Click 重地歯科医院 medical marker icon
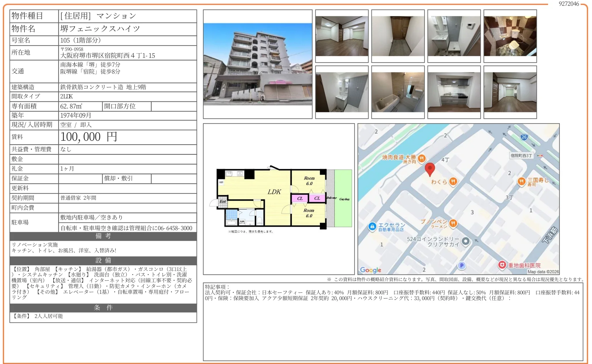 pos(502,265)
